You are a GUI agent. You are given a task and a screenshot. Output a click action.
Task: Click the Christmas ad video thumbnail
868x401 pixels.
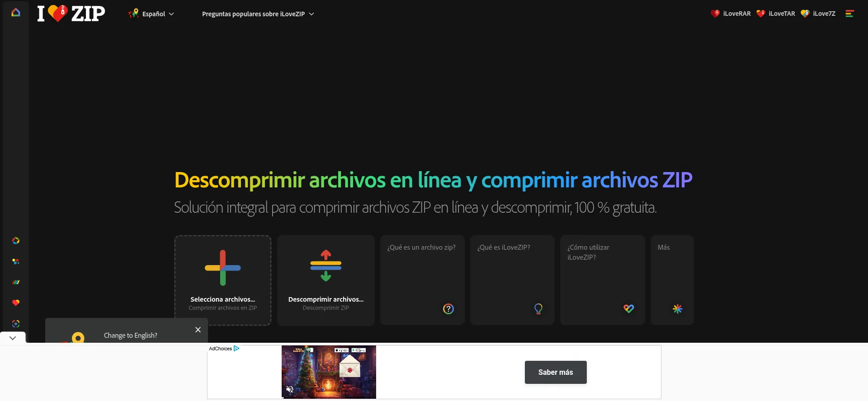coord(329,372)
